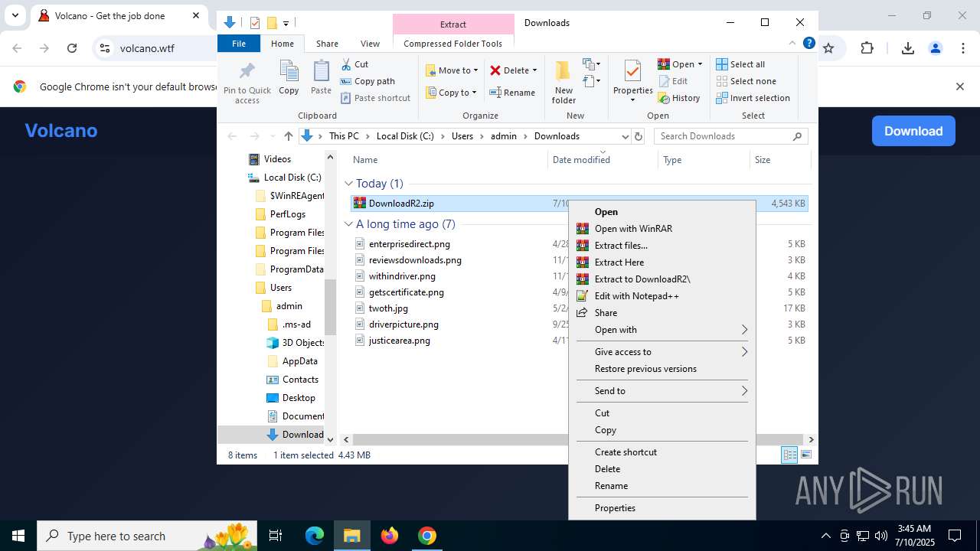The width and height of the screenshot is (980, 551).
Task: Click Select all in ribbon
Action: click(x=740, y=64)
